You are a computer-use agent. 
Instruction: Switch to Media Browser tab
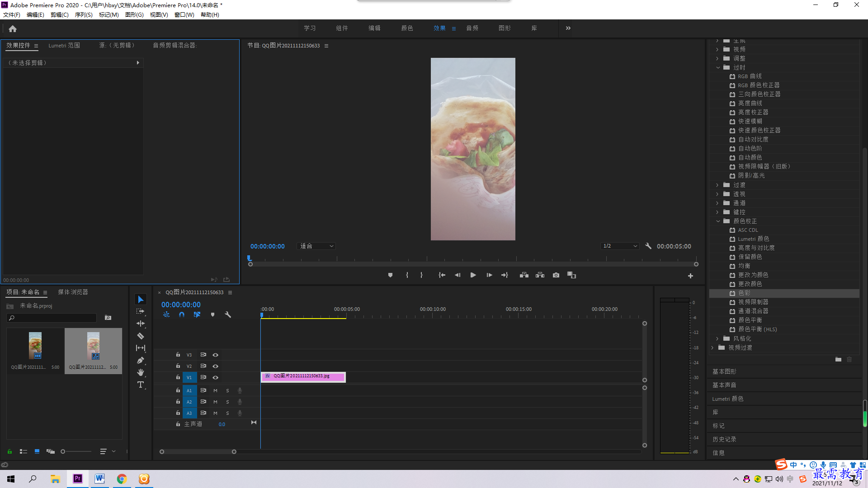[73, 292]
